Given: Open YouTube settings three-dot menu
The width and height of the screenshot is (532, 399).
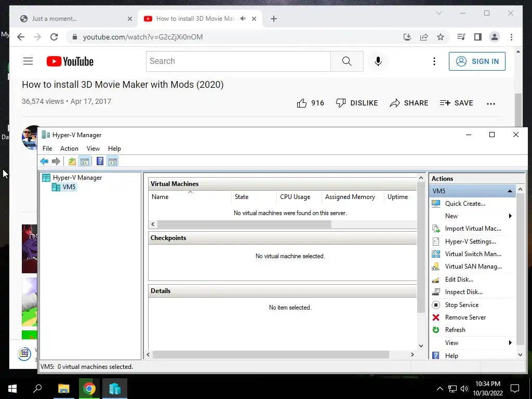Looking at the screenshot, I should pyautogui.click(x=434, y=61).
